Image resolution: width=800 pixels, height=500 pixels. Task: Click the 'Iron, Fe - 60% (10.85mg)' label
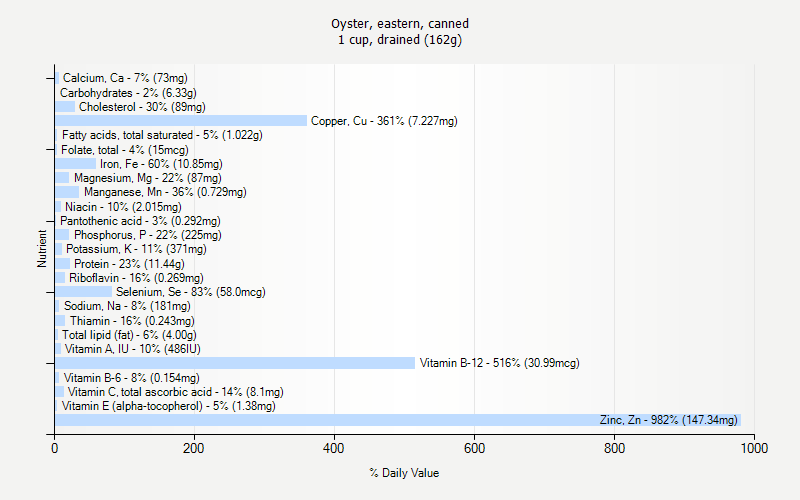[161, 164]
